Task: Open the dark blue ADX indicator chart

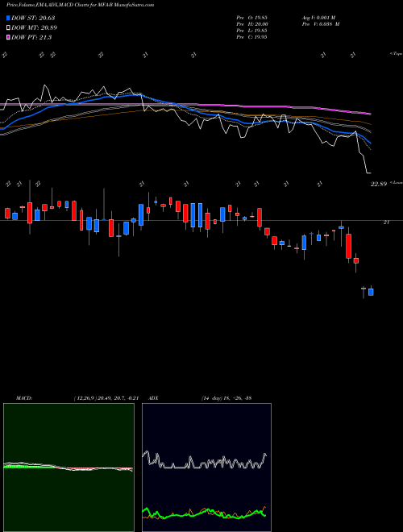Action: 206,468
